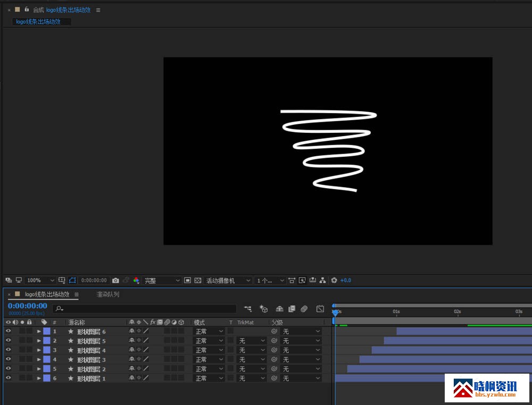The image size is (532, 405).
Task: Click the toggle pixel aspect ratio icon
Action: tap(292, 280)
